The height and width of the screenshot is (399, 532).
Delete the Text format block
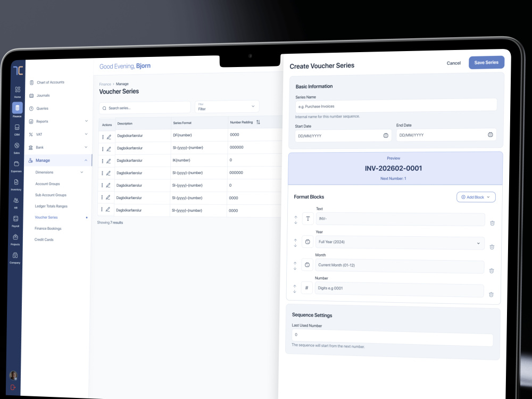click(x=492, y=223)
